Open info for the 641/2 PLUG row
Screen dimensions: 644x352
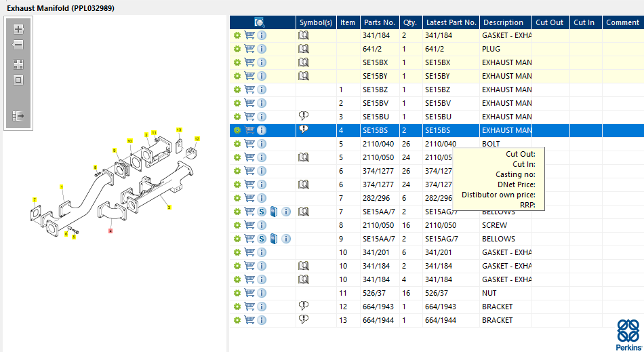[x=262, y=49]
